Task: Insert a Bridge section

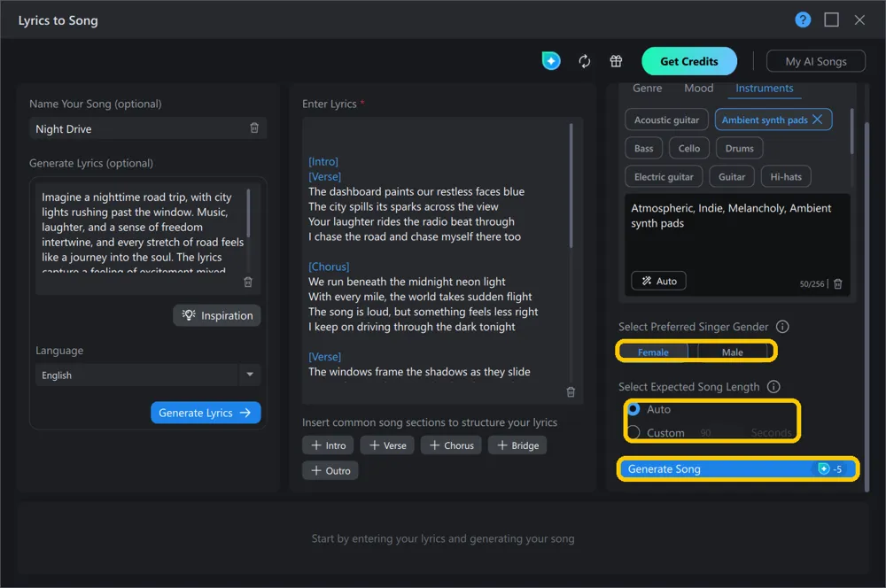Action: 517,445
